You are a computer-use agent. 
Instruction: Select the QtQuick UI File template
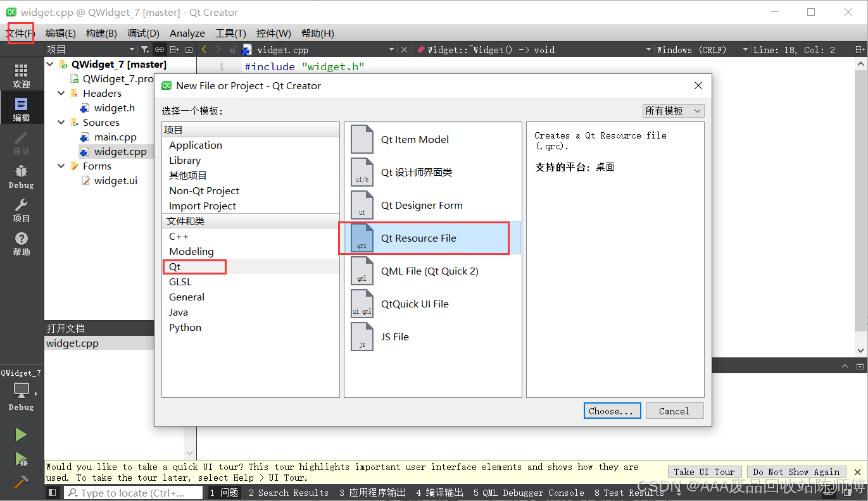pyautogui.click(x=432, y=304)
